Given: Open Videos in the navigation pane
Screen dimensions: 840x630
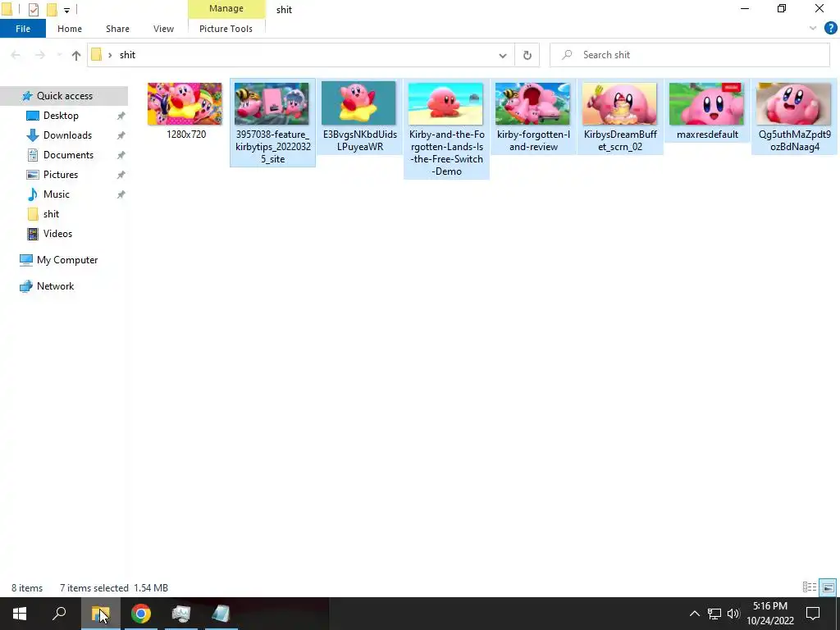Looking at the screenshot, I should [x=57, y=234].
